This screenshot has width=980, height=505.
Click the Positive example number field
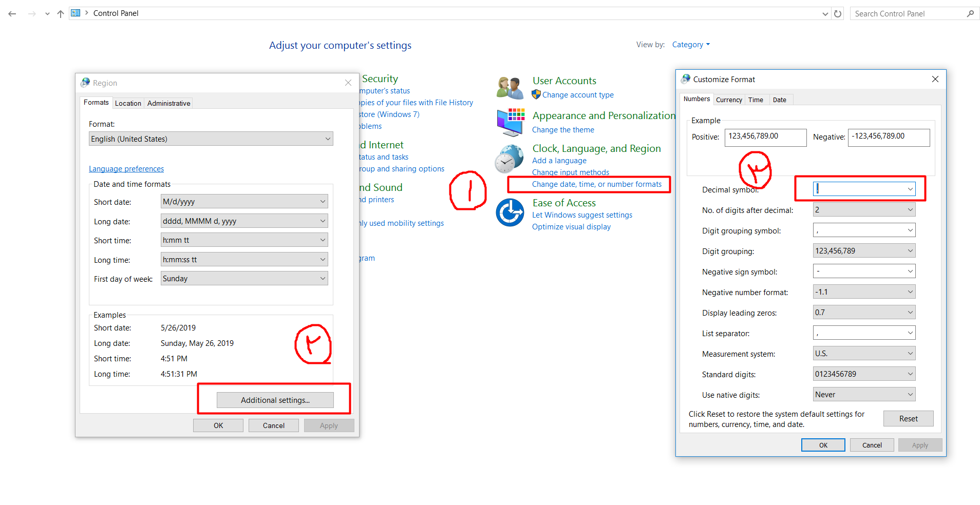tap(765, 137)
